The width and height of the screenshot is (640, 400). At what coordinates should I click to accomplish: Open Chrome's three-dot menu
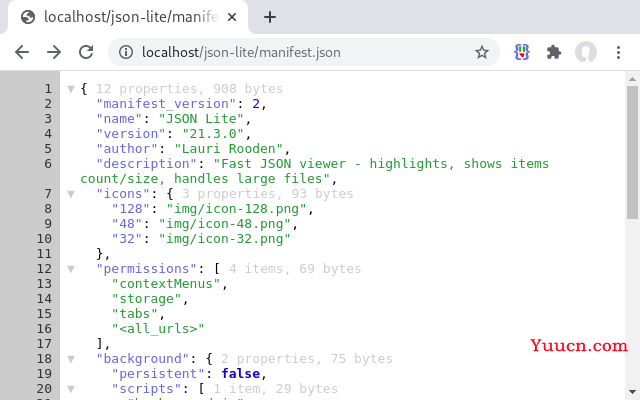click(618, 52)
